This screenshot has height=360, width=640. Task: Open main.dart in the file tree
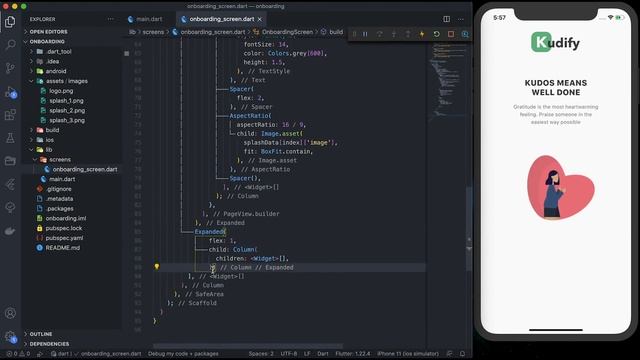coord(62,179)
